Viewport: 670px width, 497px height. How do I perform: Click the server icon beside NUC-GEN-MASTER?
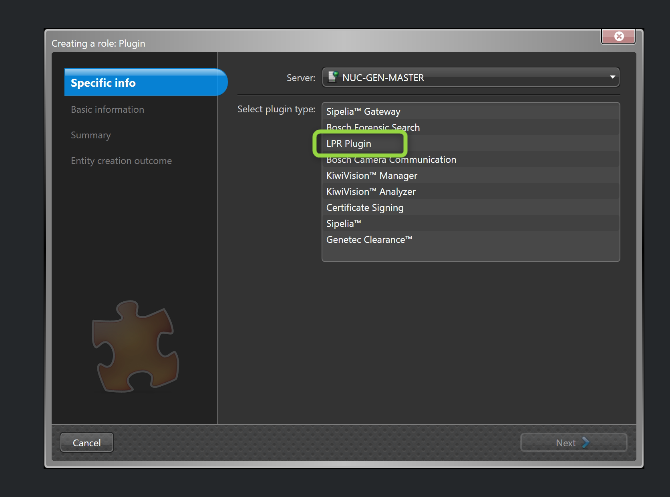click(x=332, y=77)
